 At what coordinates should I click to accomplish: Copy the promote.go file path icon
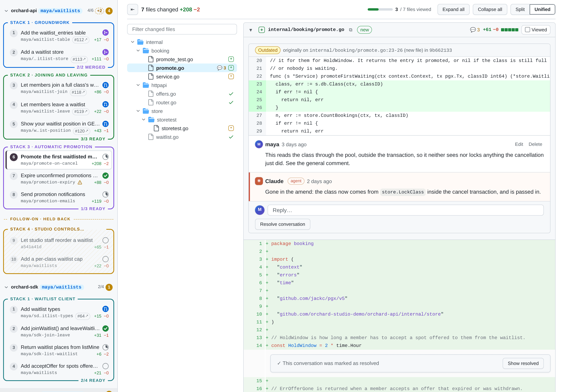tap(351, 30)
